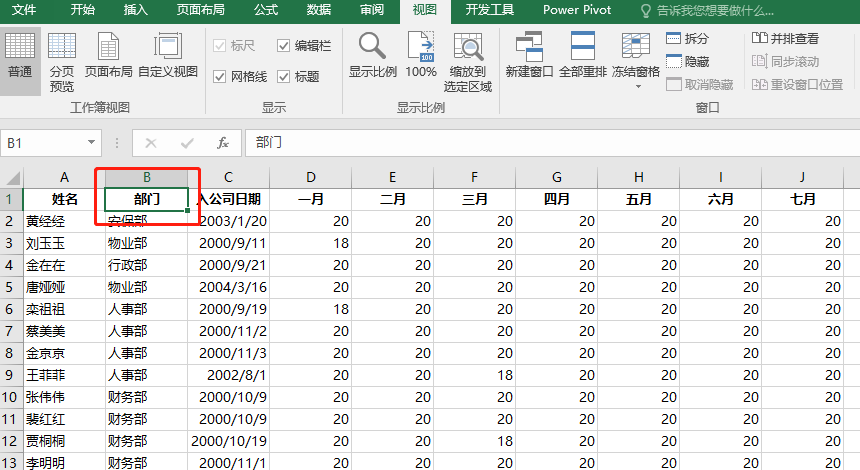860x470 pixels.
Task: Open the Home (开始) tab
Action: click(82, 10)
